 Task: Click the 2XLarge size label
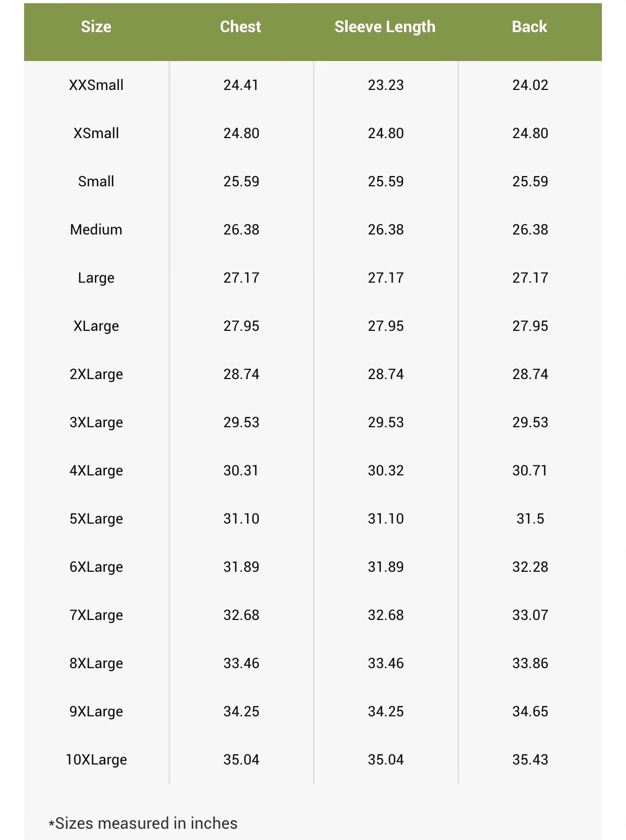click(x=96, y=374)
